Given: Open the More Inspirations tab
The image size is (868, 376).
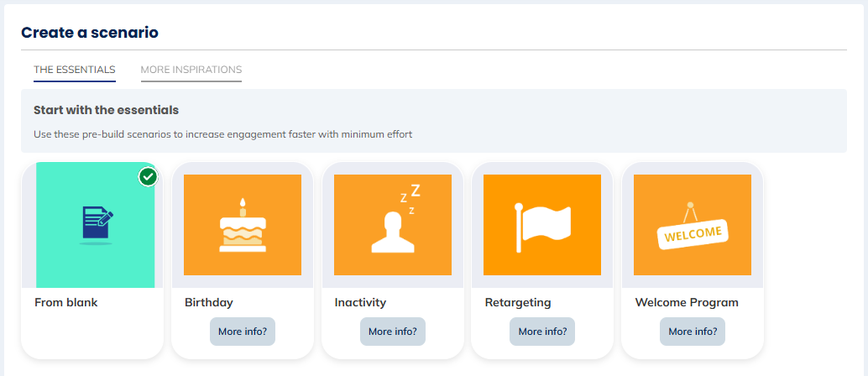Looking at the screenshot, I should (191, 69).
